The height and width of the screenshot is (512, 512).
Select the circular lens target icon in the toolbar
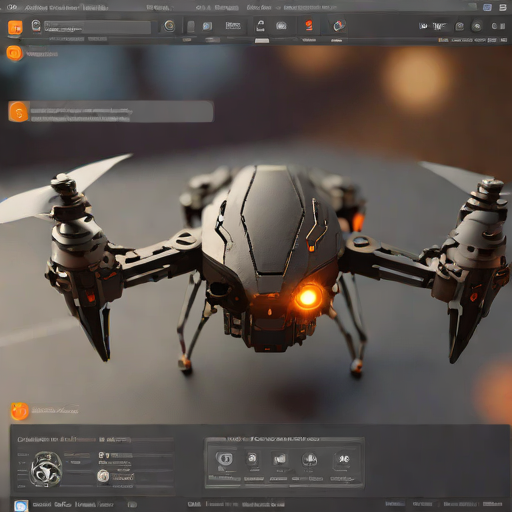coord(169,26)
